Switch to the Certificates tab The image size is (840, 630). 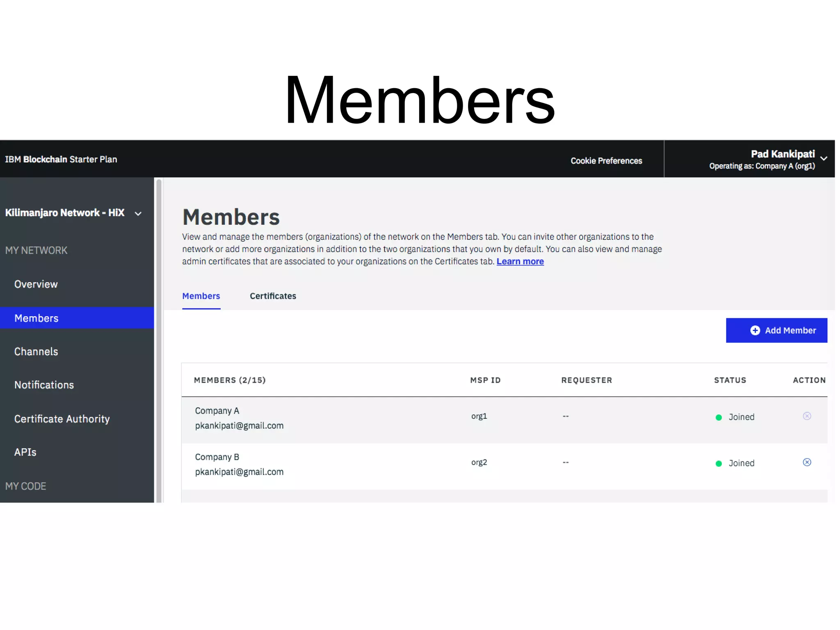pos(273,296)
